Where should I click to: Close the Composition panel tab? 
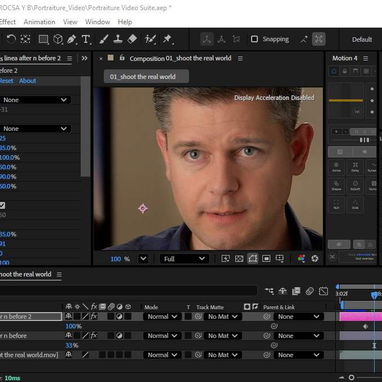(100, 59)
